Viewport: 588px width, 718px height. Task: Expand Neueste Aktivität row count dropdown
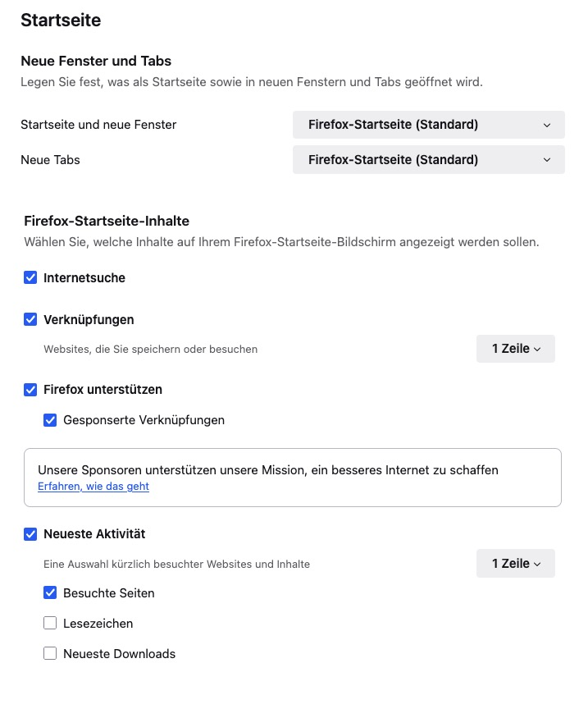click(515, 564)
